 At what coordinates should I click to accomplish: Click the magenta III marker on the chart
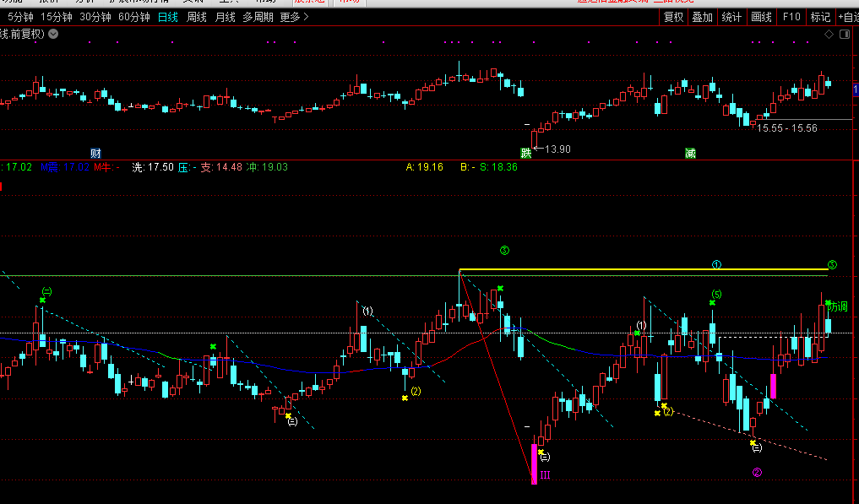tap(545, 475)
